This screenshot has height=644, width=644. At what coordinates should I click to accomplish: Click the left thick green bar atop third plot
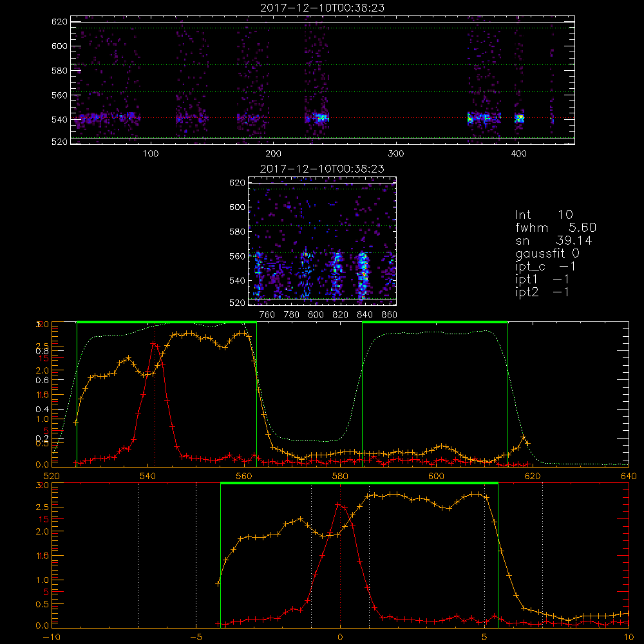pyautogui.click(x=167, y=323)
